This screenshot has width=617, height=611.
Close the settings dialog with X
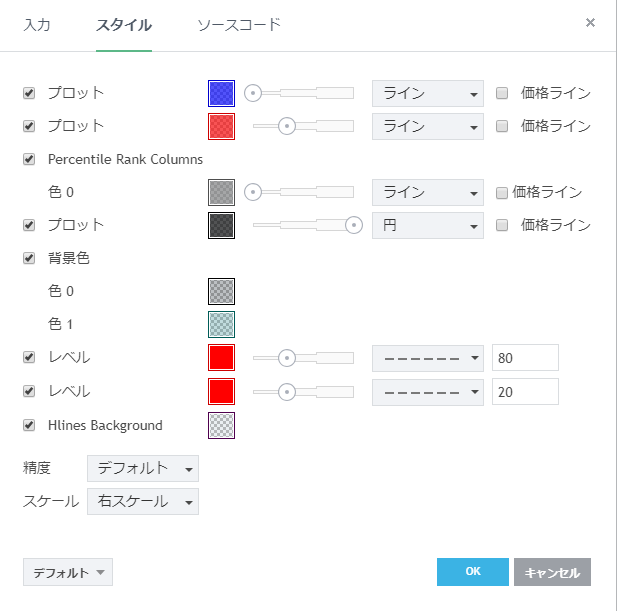pos(590,23)
